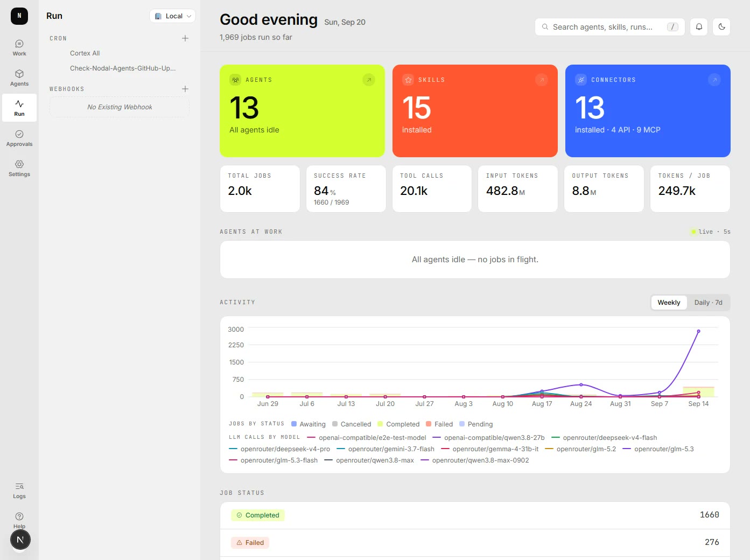The height and width of the screenshot is (560, 750).
Task: Toggle Failed status in chart legend
Action: 439,424
